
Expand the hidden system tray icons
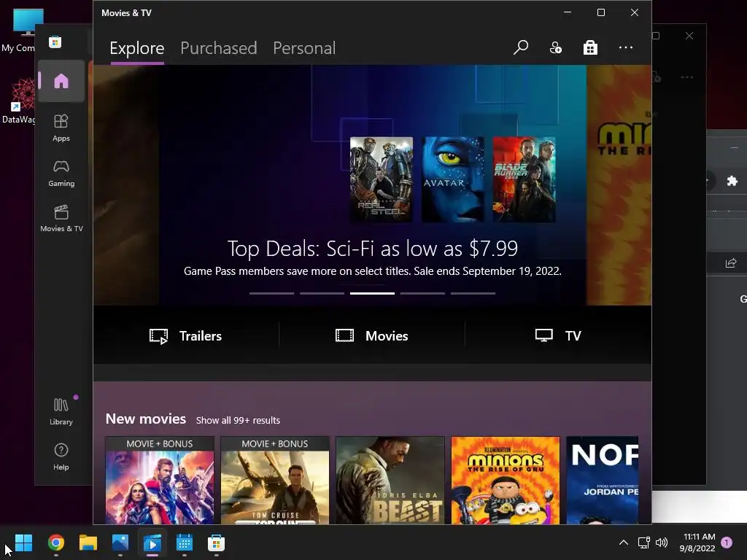point(623,542)
